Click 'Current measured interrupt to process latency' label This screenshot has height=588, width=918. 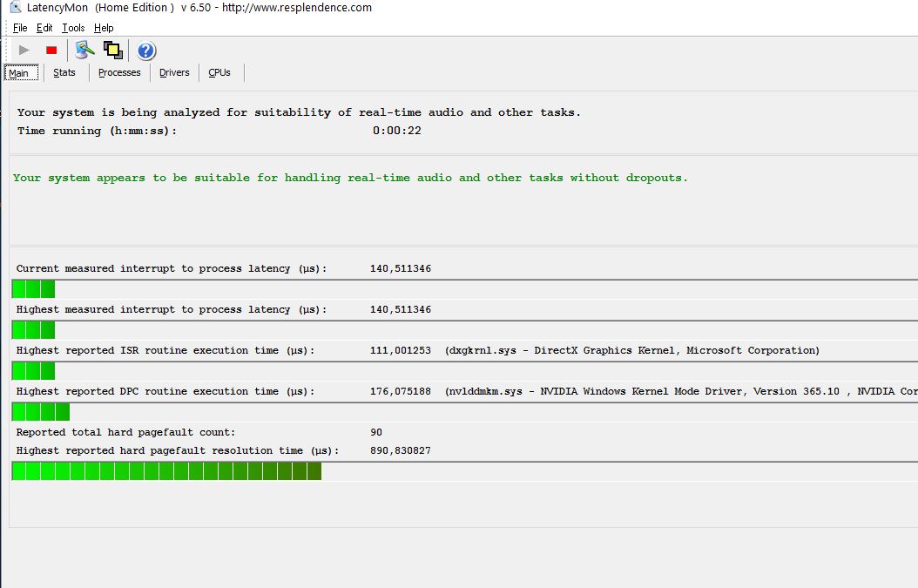pos(172,268)
